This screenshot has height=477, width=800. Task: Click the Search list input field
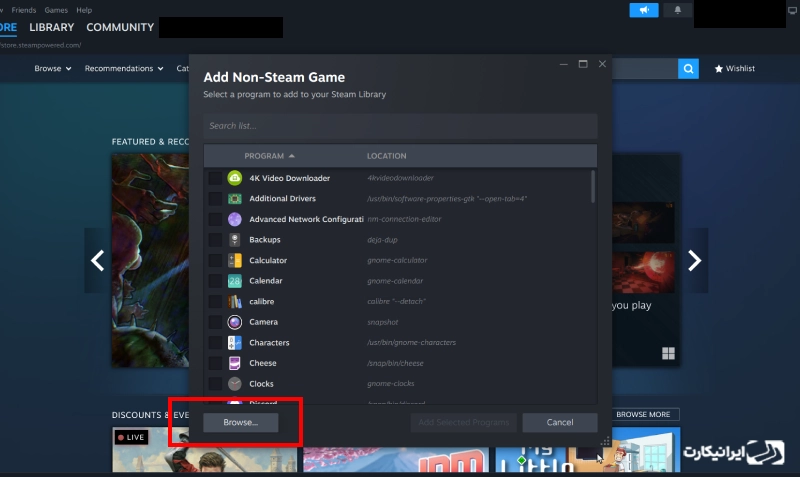pos(400,126)
